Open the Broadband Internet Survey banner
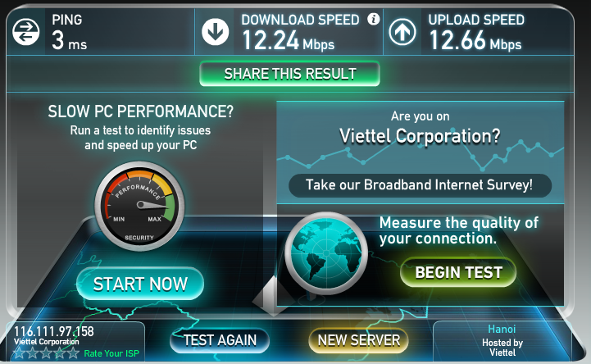This screenshot has width=591, height=364. click(x=421, y=185)
